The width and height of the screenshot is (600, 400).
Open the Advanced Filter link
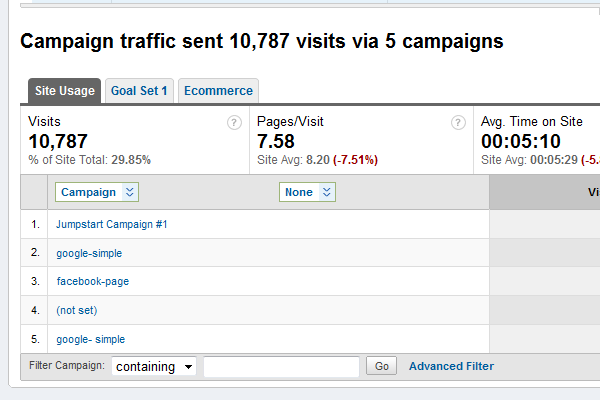(x=452, y=366)
